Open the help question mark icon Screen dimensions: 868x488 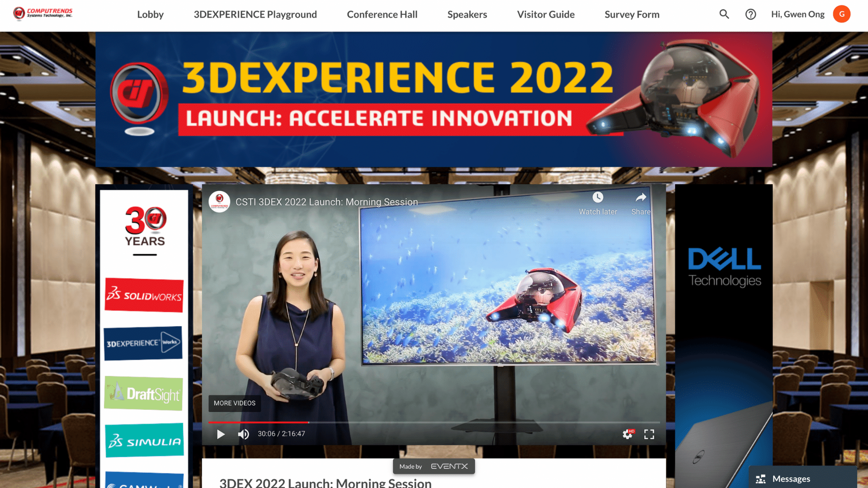click(x=750, y=14)
